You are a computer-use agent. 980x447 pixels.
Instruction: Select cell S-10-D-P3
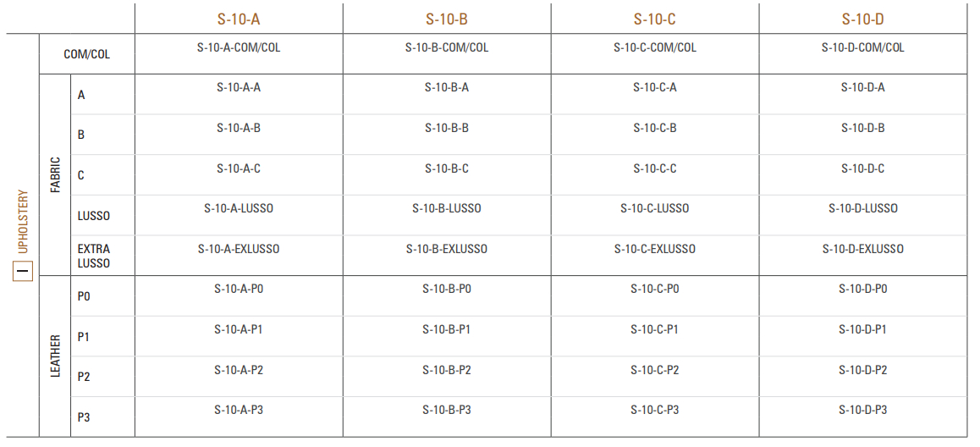pyautogui.click(x=862, y=410)
